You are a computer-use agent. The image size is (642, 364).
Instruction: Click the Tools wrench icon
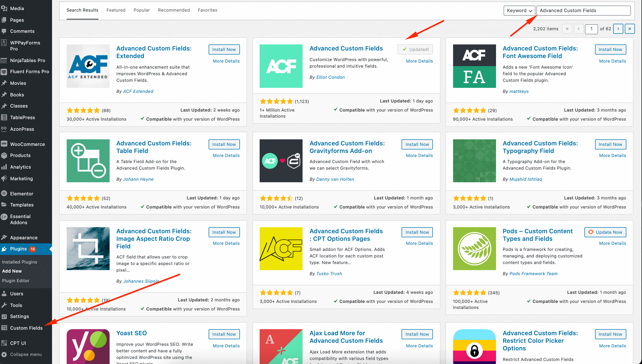pyautogui.click(x=4, y=305)
